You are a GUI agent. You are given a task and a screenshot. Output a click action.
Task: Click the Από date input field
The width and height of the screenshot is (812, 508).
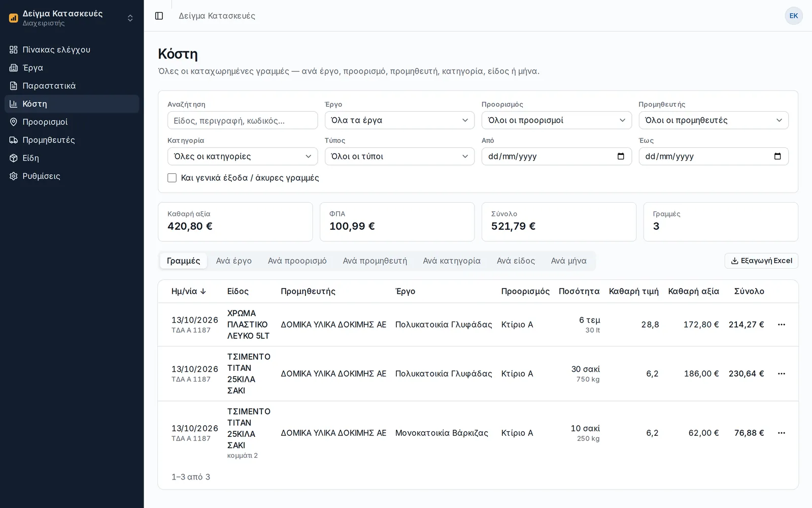point(556,156)
